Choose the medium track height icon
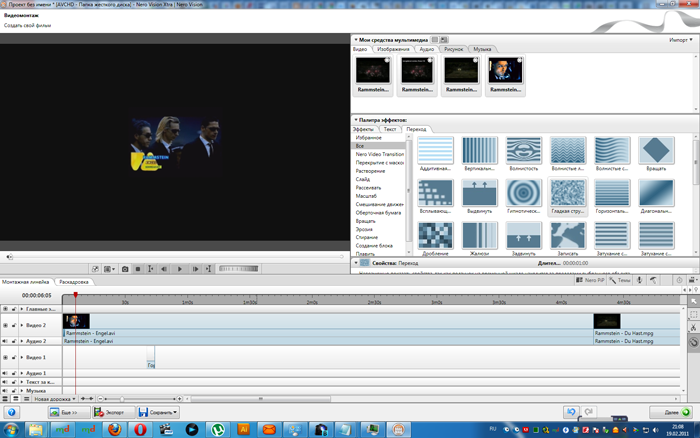700x438 pixels. (16, 399)
